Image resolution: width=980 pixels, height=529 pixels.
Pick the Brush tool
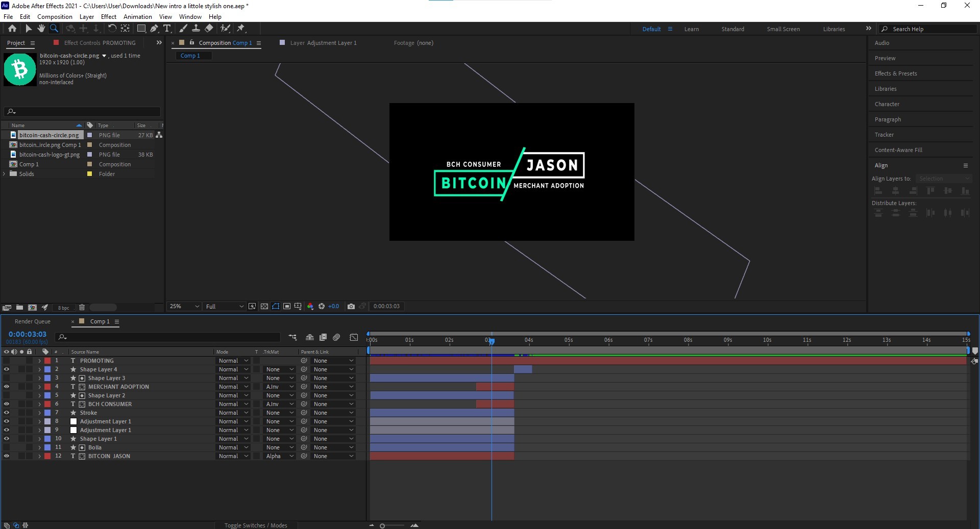tap(183, 29)
